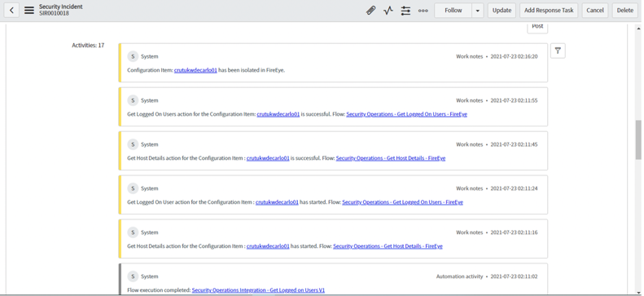Open the activity filter funnel icon

(x=558, y=51)
